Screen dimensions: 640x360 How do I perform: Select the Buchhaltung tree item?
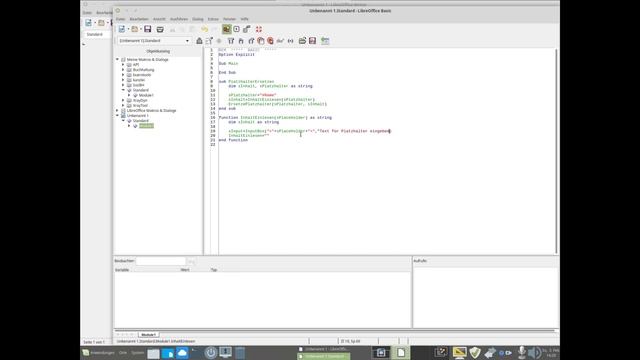click(x=143, y=70)
